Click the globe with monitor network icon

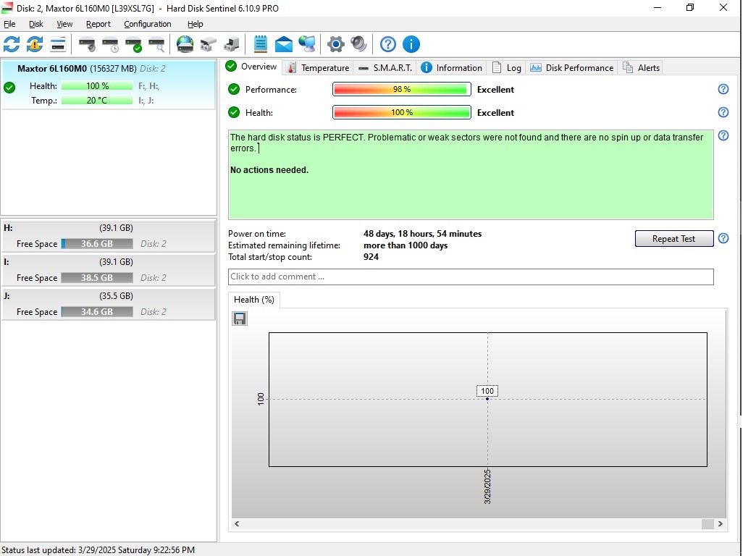tap(306, 44)
